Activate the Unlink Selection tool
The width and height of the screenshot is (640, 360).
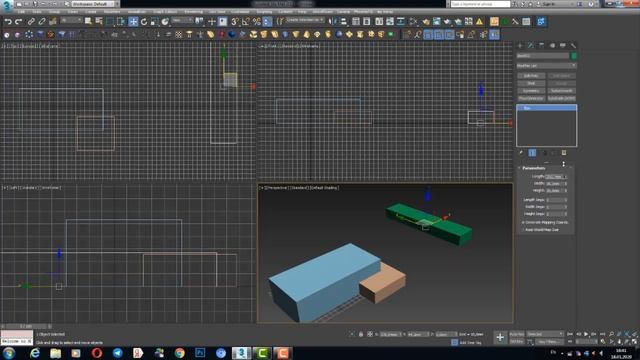(x=42, y=21)
